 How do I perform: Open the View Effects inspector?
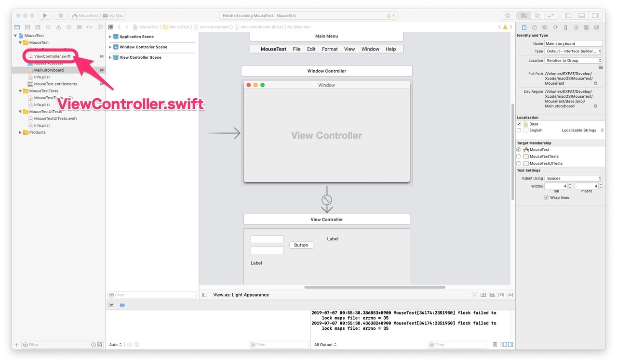pos(597,27)
